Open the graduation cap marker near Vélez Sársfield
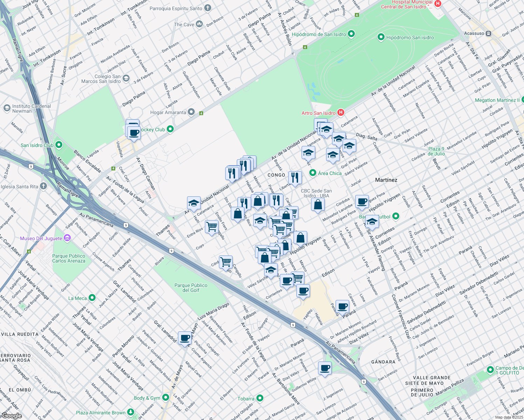The image size is (524, 420). [271, 270]
